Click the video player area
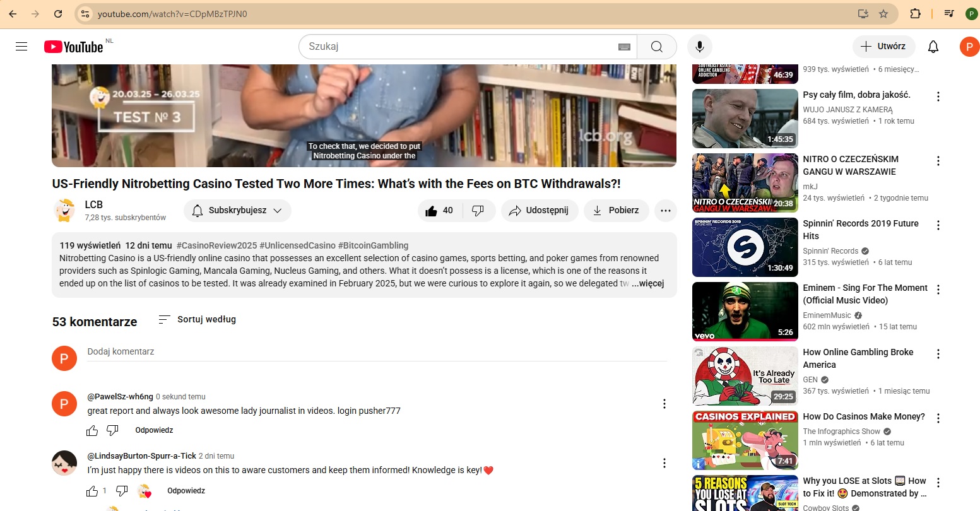 click(x=364, y=115)
